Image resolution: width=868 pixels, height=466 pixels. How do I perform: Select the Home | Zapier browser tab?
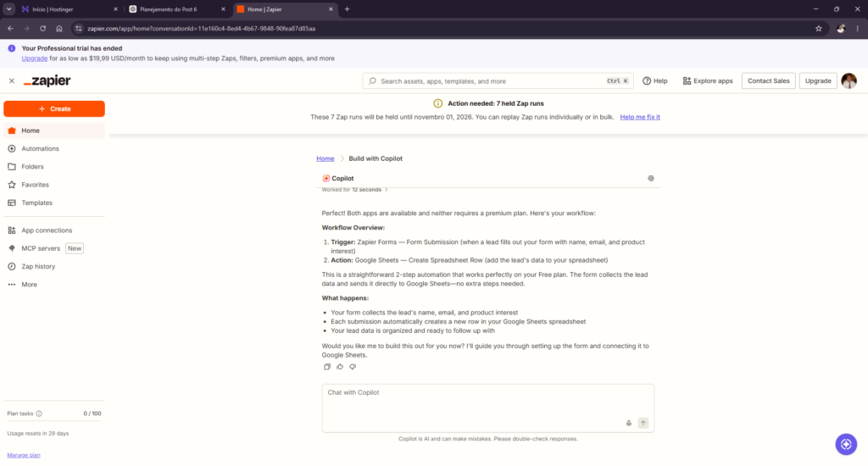click(x=285, y=9)
